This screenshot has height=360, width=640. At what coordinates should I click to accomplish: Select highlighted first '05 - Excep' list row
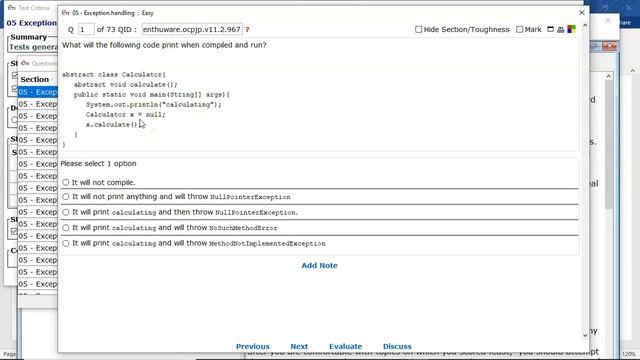coord(38,92)
